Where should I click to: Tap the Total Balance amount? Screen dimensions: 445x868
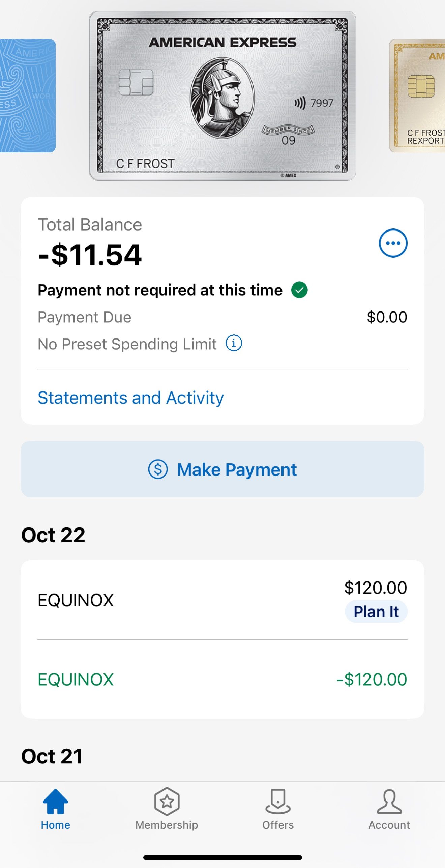coord(90,255)
